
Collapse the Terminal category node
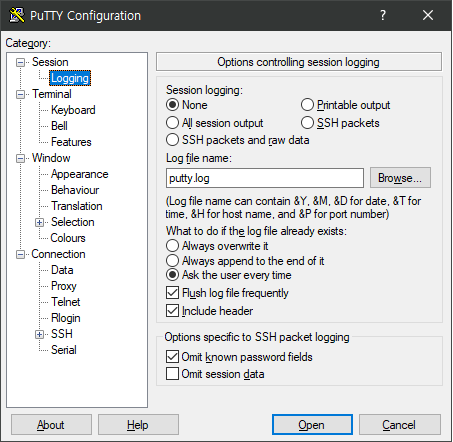[21, 94]
